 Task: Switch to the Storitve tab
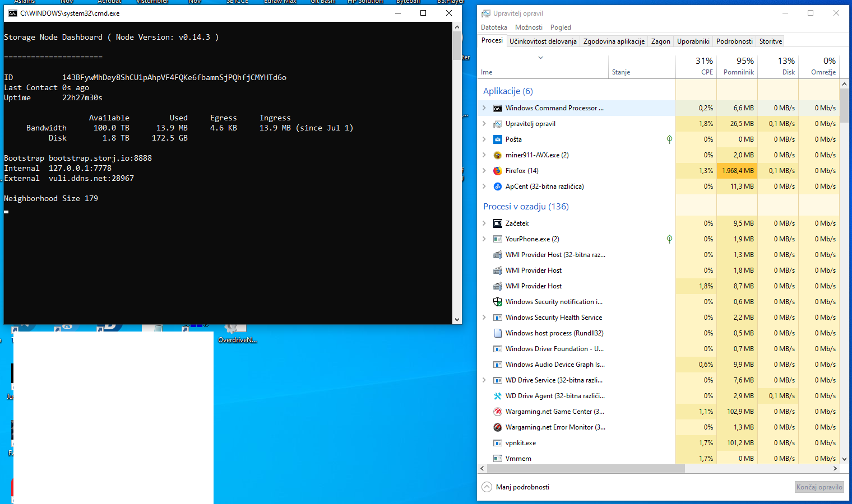coord(770,41)
